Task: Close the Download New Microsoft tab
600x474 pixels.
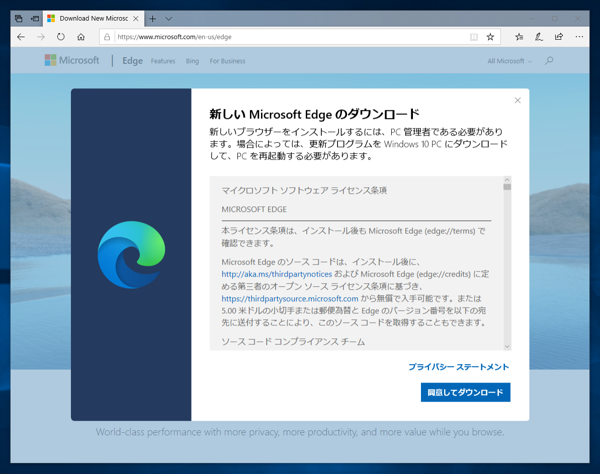Action: [x=136, y=18]
